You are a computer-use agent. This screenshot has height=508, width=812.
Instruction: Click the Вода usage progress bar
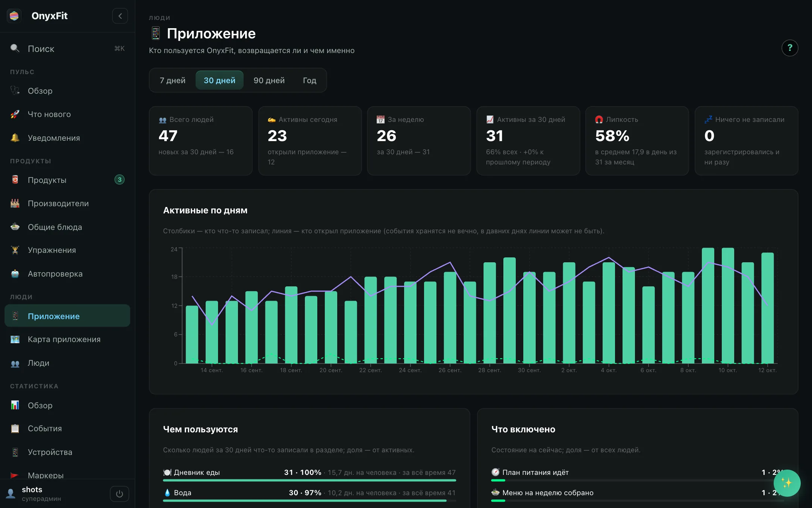[x=309, y=500]
